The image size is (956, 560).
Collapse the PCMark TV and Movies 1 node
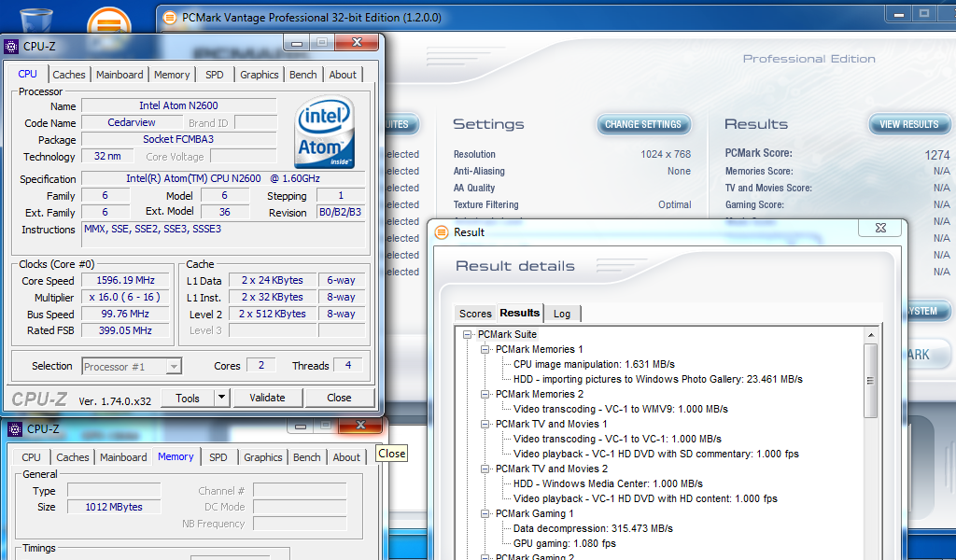point(485,424)
